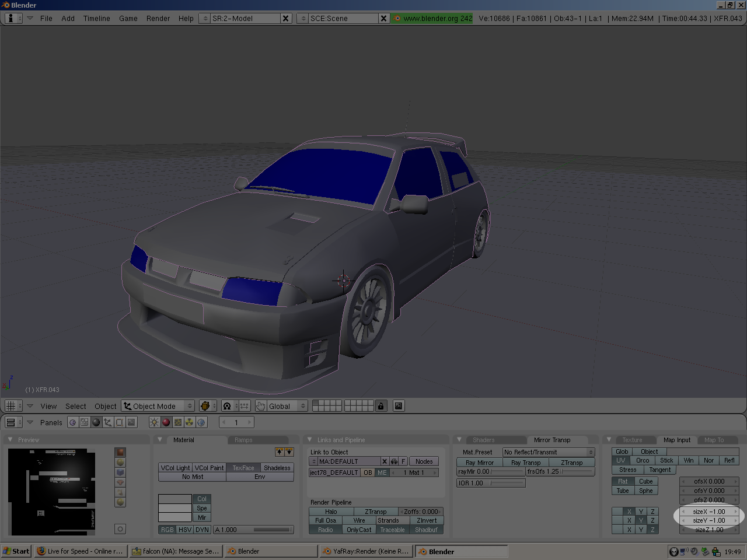This screenshot has height=560, width=747.
Task: Open the SR:2-Model screen selector
Action: pyautogui.click(x=205, y=18)
